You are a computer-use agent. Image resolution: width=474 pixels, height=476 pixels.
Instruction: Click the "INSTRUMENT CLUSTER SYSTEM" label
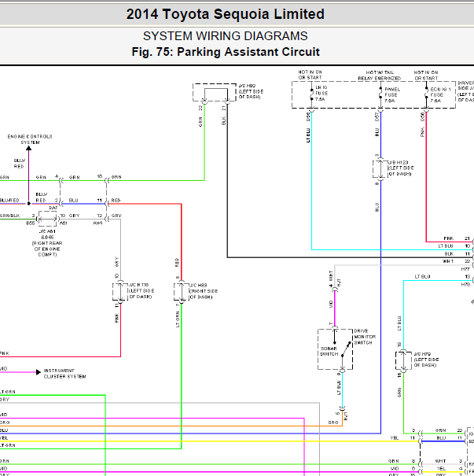click(x=64, y=374)
